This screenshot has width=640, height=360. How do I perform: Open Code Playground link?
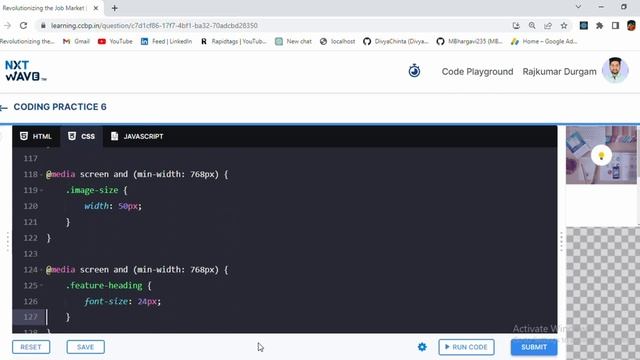[477, 72]
